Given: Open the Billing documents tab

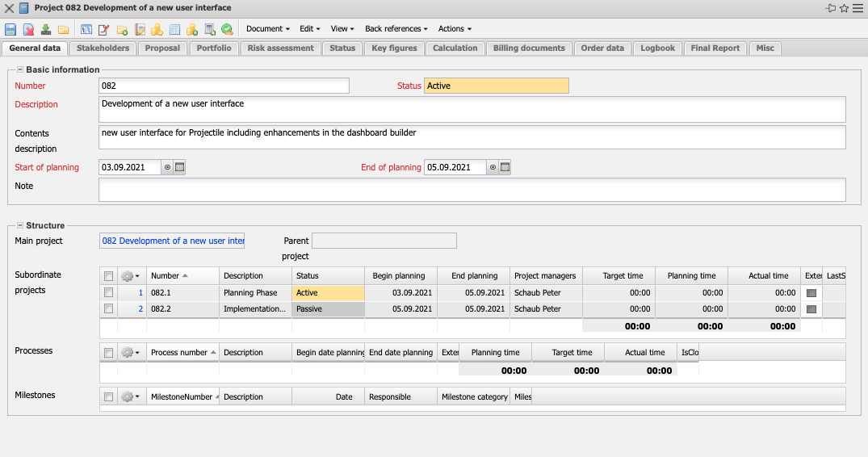Looking at the screenshot, I should tap(529, 48).
